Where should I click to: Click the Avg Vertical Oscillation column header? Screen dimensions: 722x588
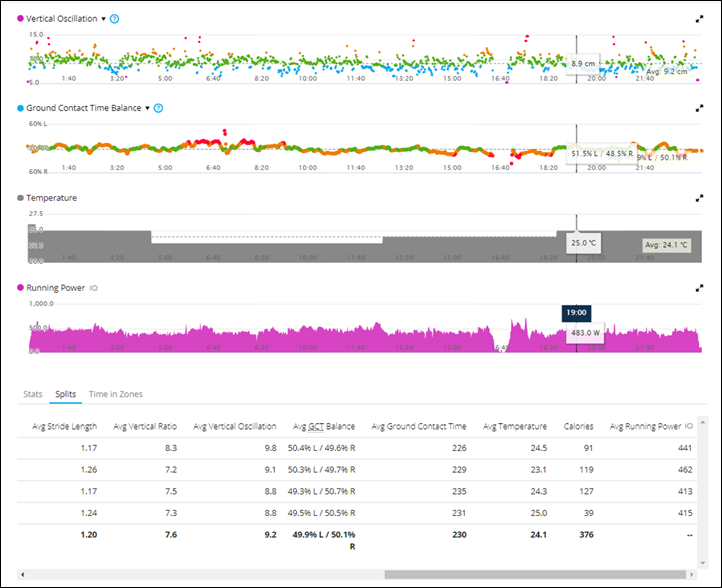click(235, 426)
